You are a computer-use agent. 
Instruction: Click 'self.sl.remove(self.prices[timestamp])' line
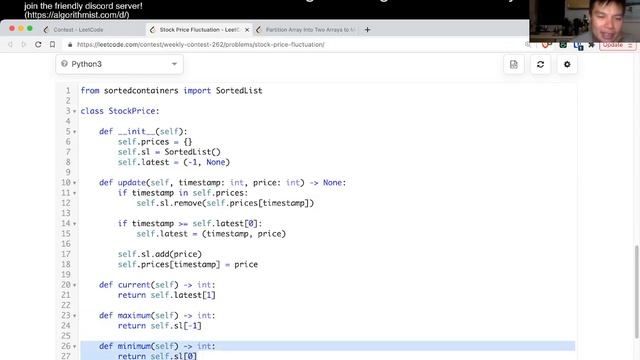coord(225,203)
